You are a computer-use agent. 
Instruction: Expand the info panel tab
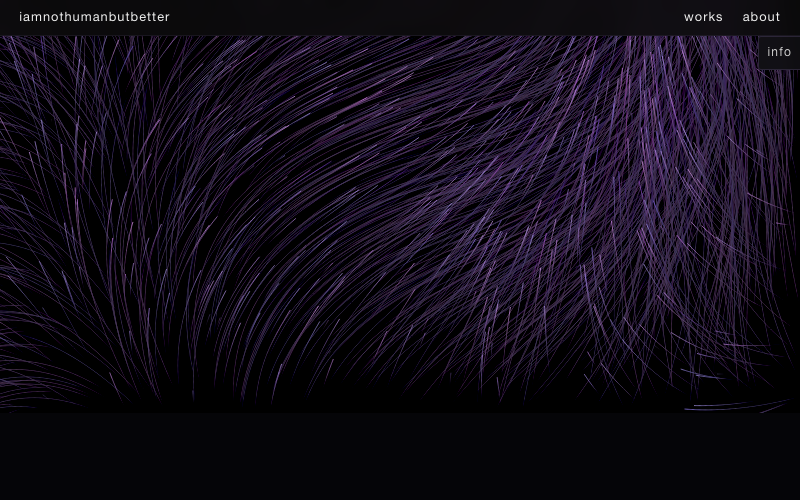pos(779,52)
